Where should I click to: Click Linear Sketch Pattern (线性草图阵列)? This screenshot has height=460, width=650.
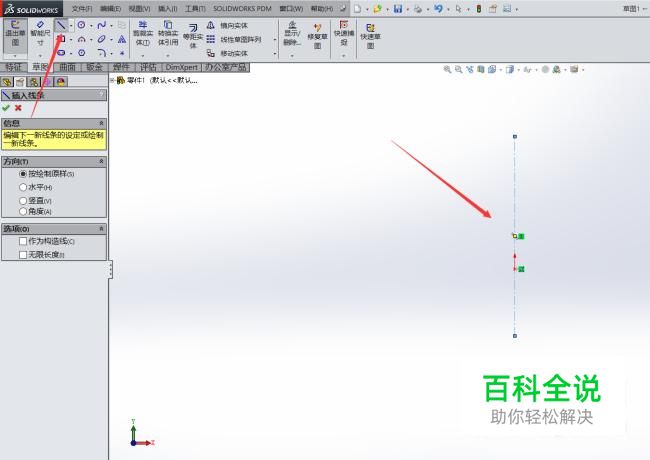coord(234,39)
